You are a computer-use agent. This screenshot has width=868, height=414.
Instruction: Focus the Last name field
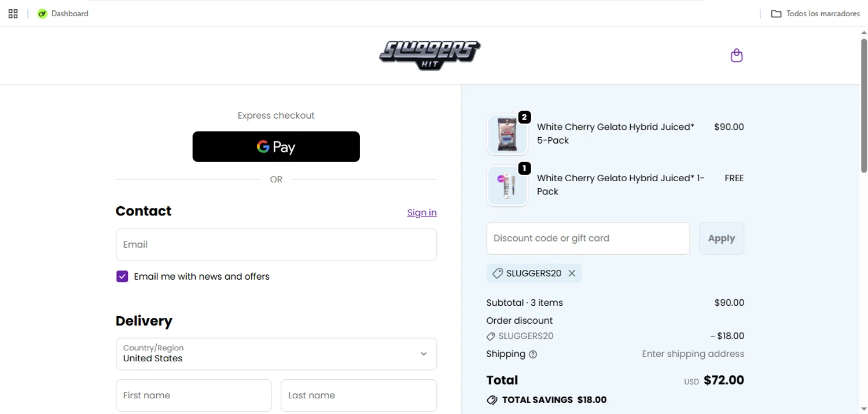point(359,395)
